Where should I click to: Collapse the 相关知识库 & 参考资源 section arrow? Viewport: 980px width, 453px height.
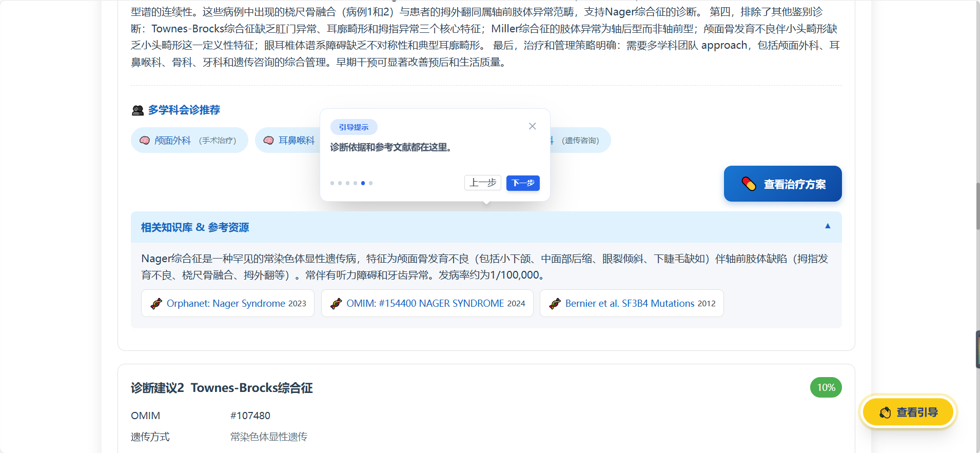coord(827,226)
